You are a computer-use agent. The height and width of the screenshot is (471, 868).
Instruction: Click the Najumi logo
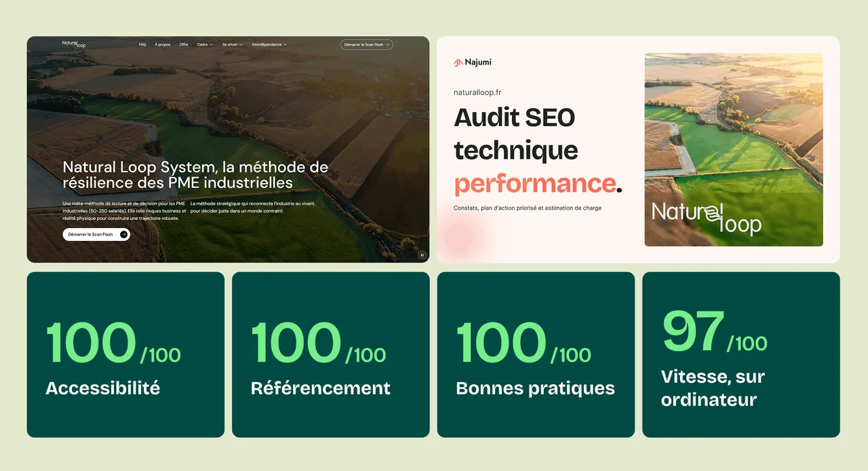pyautogui.click(x=473, y=62)
